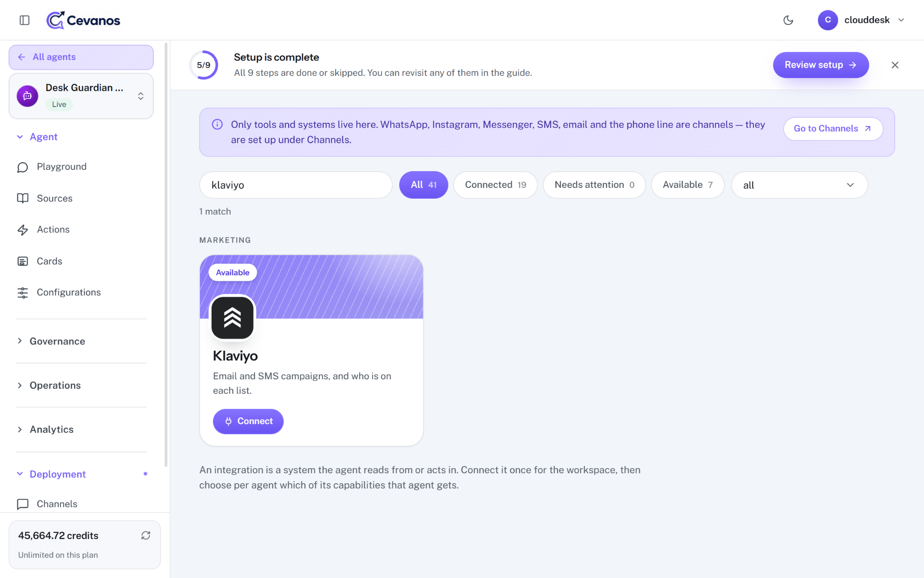The height and width of the screenshot is (578, 924).
Task: Click the info icon in notice
Action: (x=217, y=125)
